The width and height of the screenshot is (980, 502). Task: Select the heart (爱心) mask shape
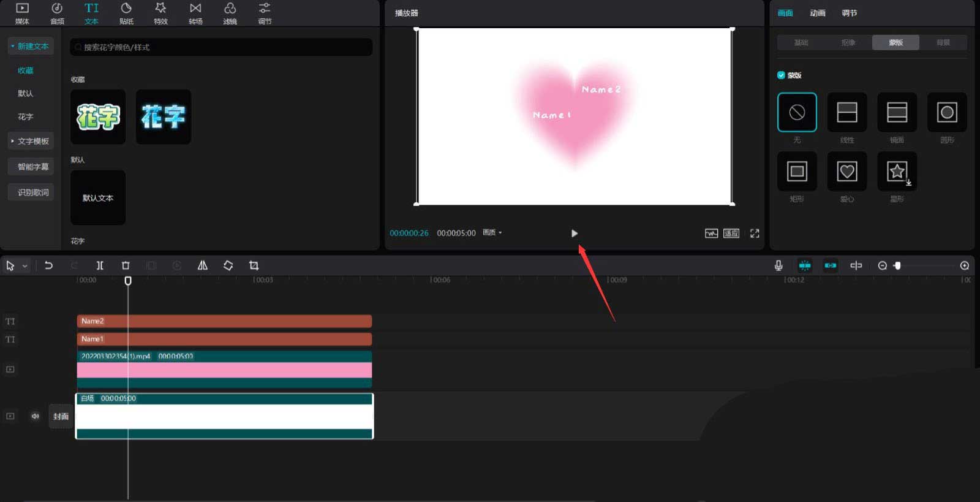pyautogui.click(x=846, y=172)
